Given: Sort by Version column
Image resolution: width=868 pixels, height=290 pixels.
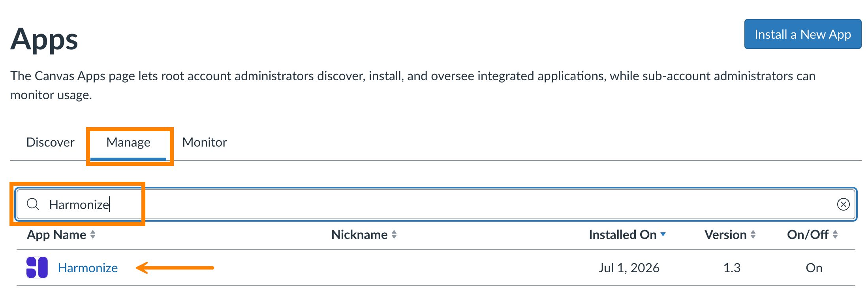Looking at the screenshot, I should (x=730, y=235).
